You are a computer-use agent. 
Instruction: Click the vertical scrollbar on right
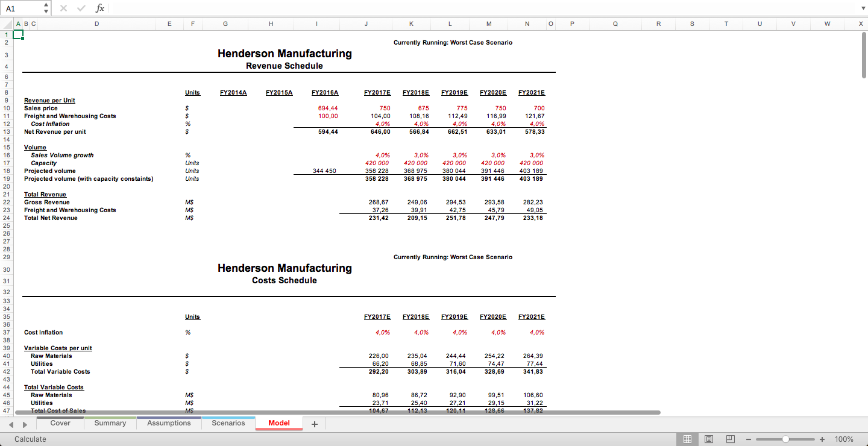(864, 54)
